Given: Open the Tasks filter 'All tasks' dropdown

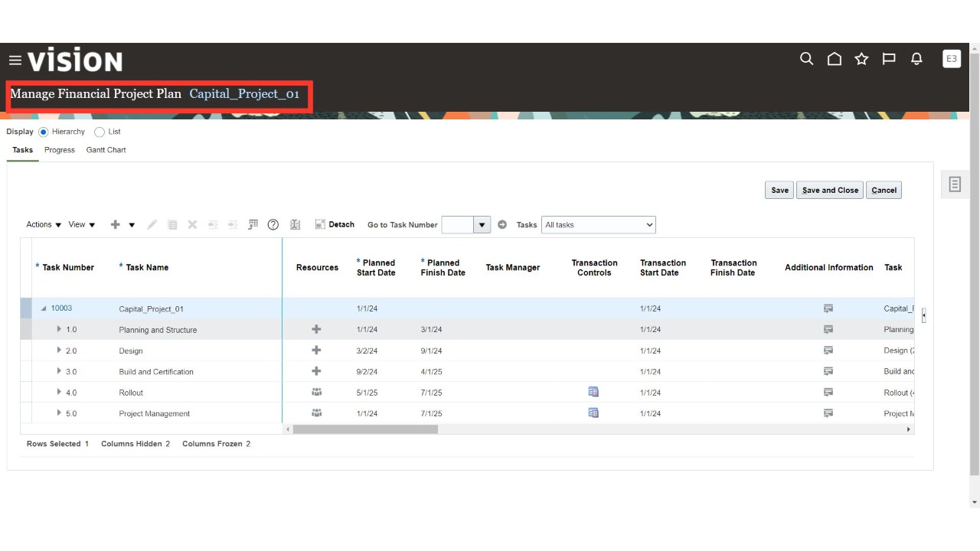Looking at the screenshot, I should [x=599, y=225].
